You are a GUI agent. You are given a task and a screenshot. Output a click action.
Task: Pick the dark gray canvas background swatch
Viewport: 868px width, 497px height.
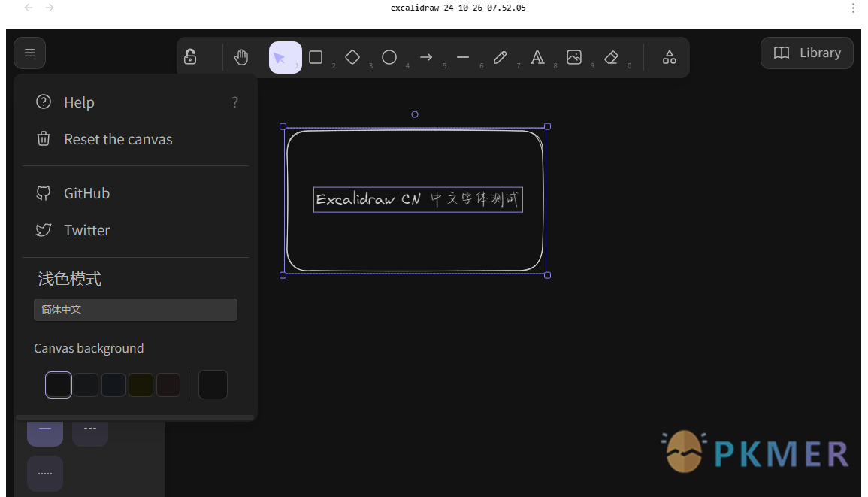tap(86, 385)
